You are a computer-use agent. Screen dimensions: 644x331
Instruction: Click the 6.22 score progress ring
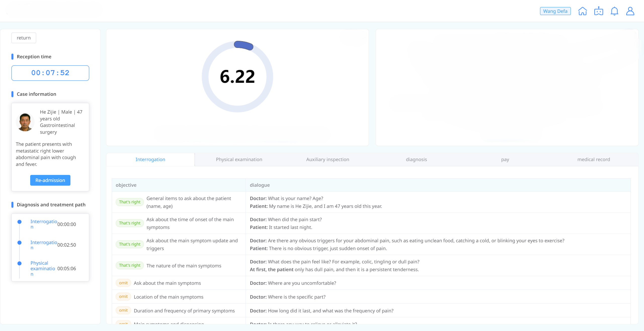click(x=237, y=77)
